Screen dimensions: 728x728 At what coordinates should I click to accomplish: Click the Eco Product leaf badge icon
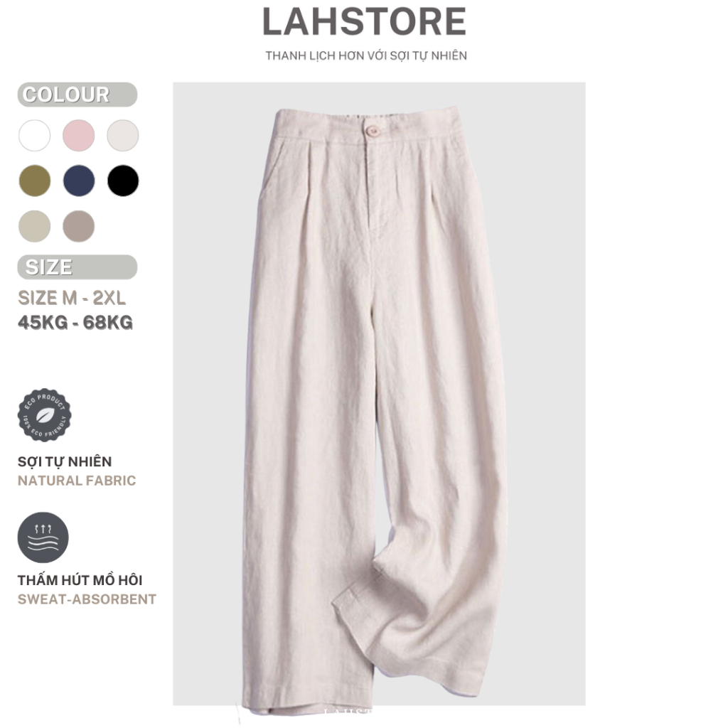click(44, 415)
